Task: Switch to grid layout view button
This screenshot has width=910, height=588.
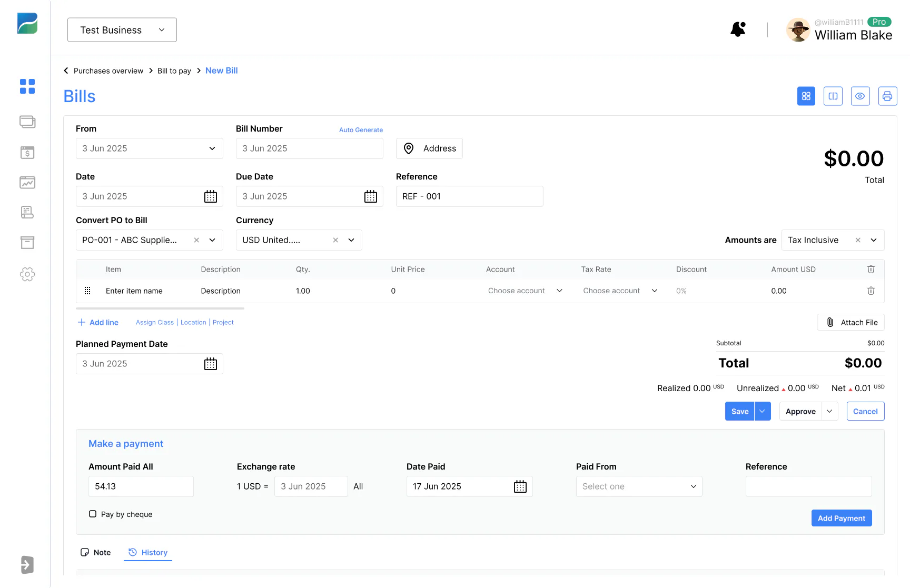Action: pyautogui.click(x=806, y=96)
